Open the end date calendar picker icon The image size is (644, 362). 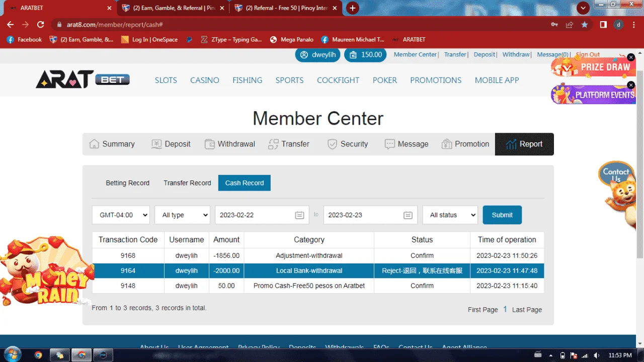tap(408, 215)
